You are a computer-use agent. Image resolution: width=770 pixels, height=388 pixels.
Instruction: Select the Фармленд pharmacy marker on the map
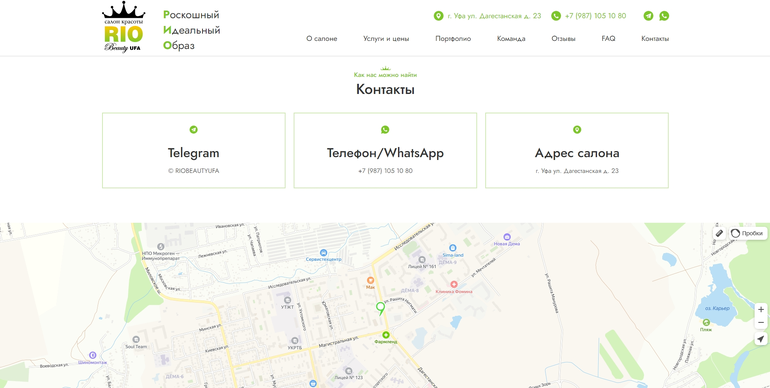coord(385,335)
